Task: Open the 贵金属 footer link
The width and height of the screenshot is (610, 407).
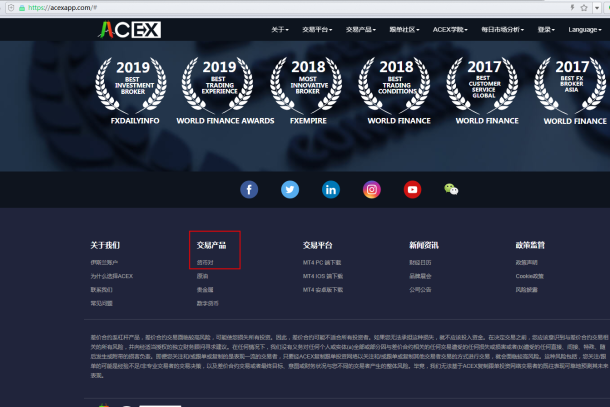Action: tap(205, 290)
